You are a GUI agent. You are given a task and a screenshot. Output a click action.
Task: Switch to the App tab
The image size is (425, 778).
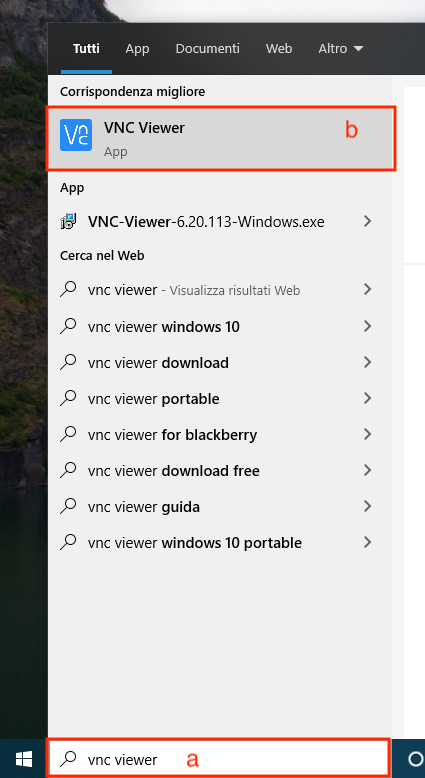[137, 49]
